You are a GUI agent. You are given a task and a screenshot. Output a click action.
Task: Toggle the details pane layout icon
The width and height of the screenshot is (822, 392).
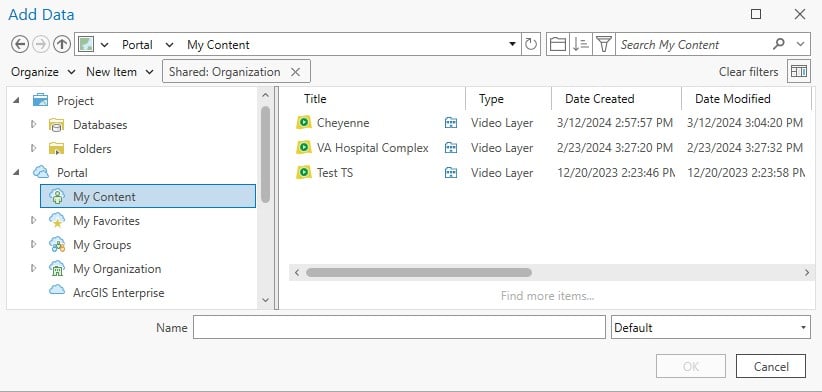coord(798,71)
